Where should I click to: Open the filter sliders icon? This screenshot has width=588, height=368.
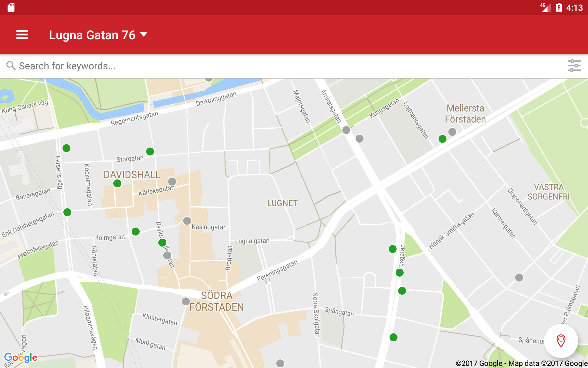click(574, 66)
